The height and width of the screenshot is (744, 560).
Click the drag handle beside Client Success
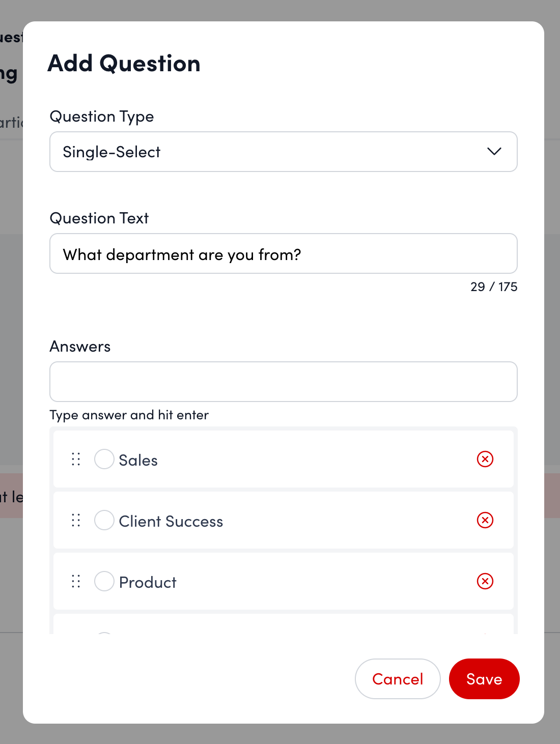coord(75,520)
